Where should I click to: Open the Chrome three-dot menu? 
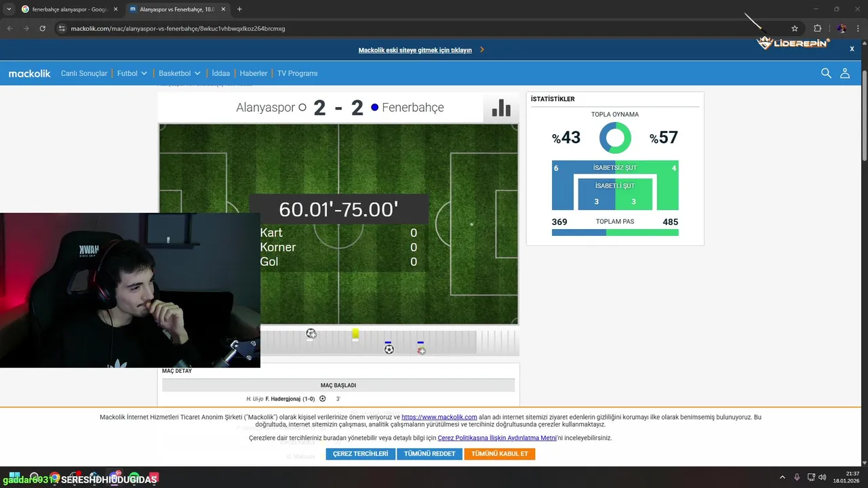click(x=859, y=28)
